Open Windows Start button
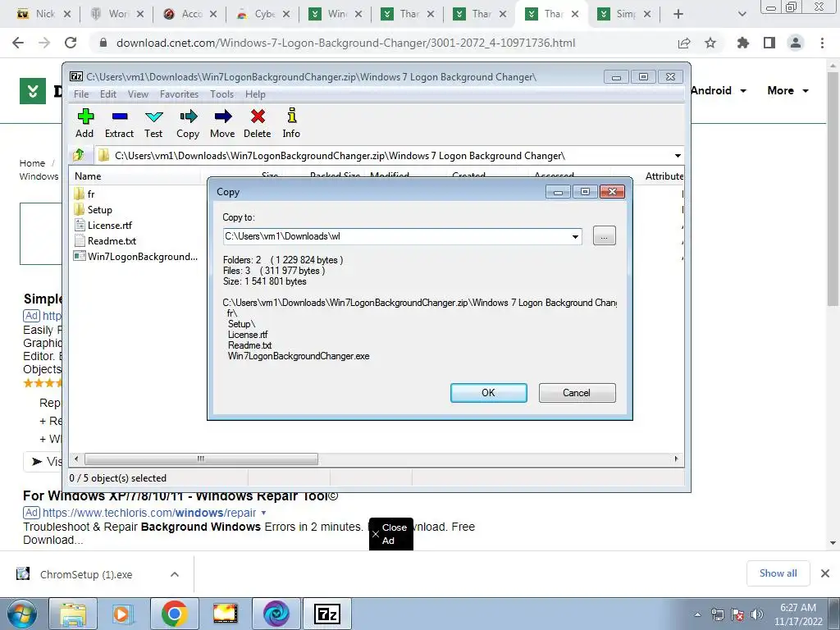The image size is (840, 630). tap(22, 614)
